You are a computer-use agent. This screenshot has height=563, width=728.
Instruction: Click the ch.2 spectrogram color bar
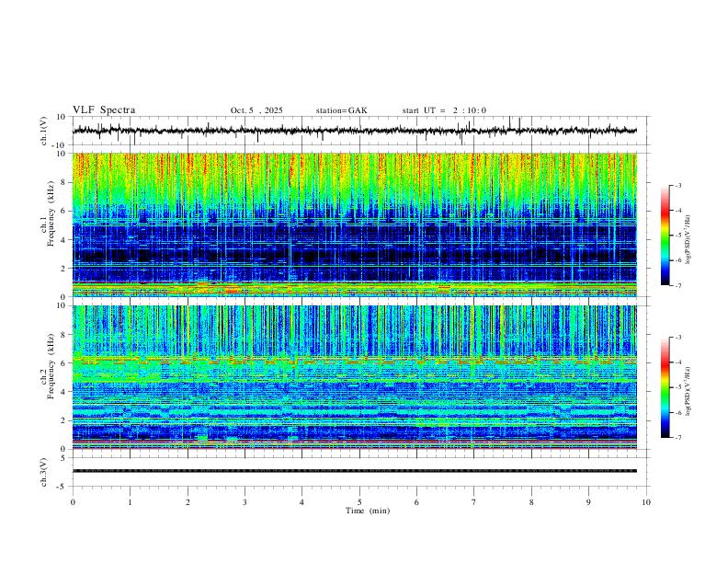(x=665, y=387)
